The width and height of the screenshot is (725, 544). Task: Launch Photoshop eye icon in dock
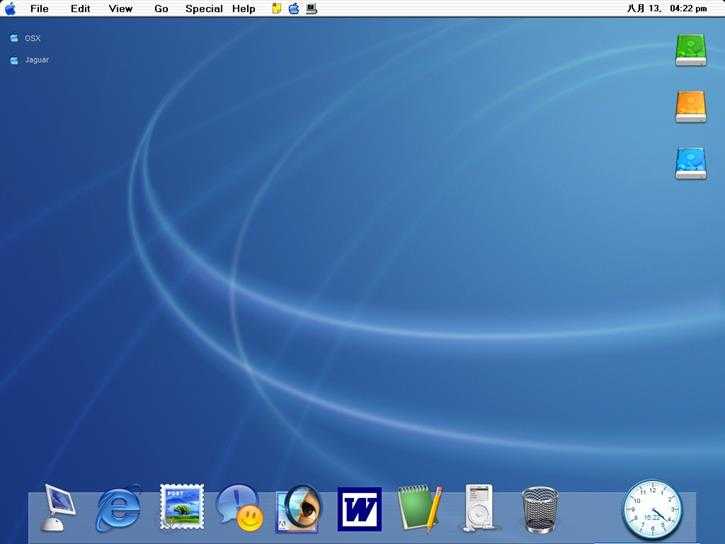[298, 509]
